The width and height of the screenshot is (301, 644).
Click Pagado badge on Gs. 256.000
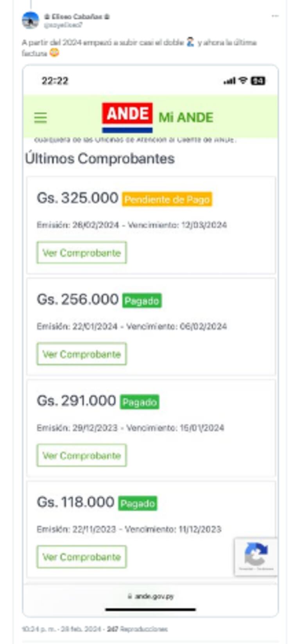(x=142, y=301)
